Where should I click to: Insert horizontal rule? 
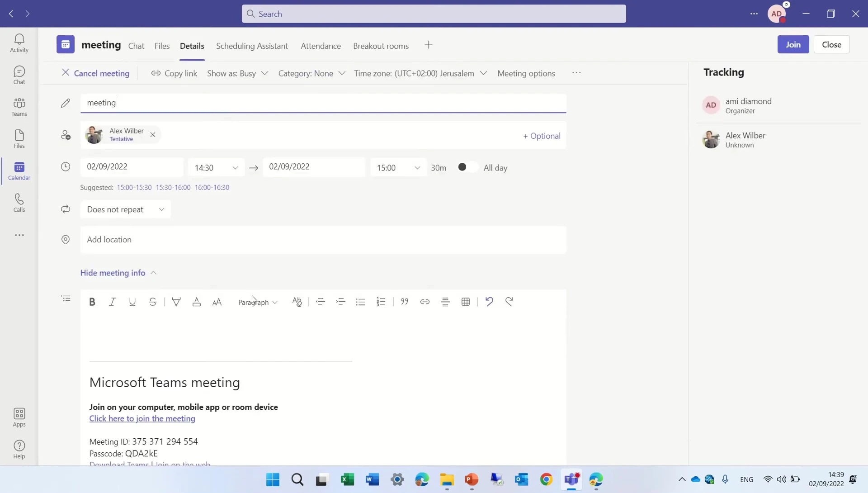pyautogui.click(x=445, y=302)
